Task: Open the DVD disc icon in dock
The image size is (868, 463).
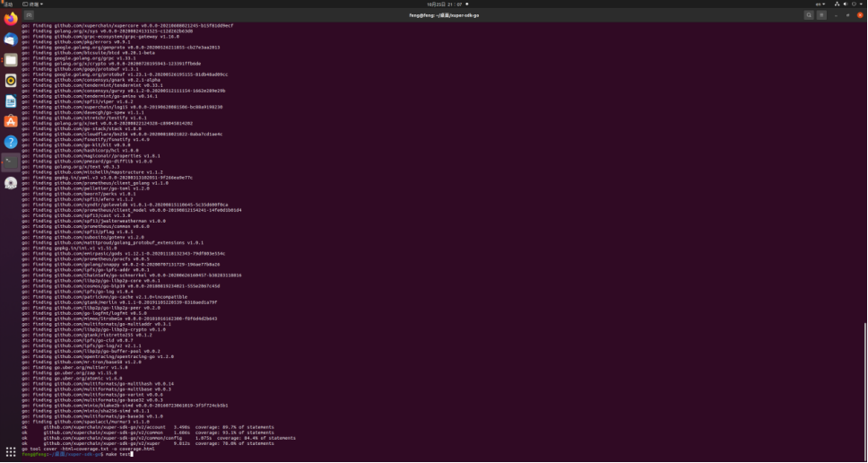Action: pyautogui.click(x=10, y=183)
